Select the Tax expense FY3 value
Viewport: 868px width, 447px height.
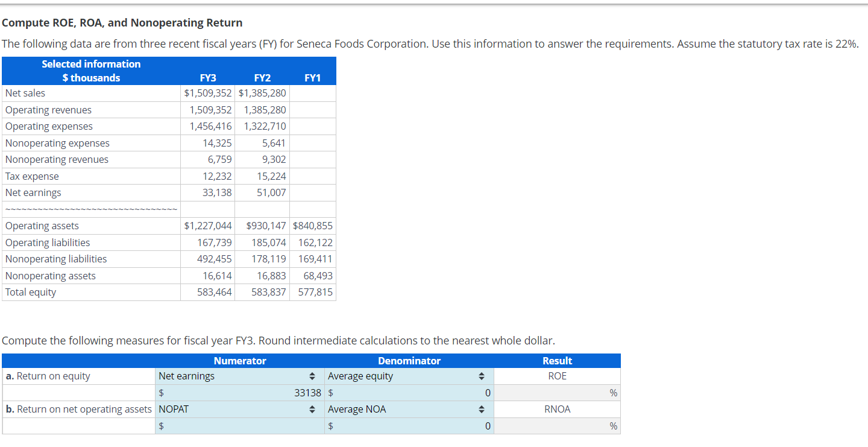click(x=214, y=176)
